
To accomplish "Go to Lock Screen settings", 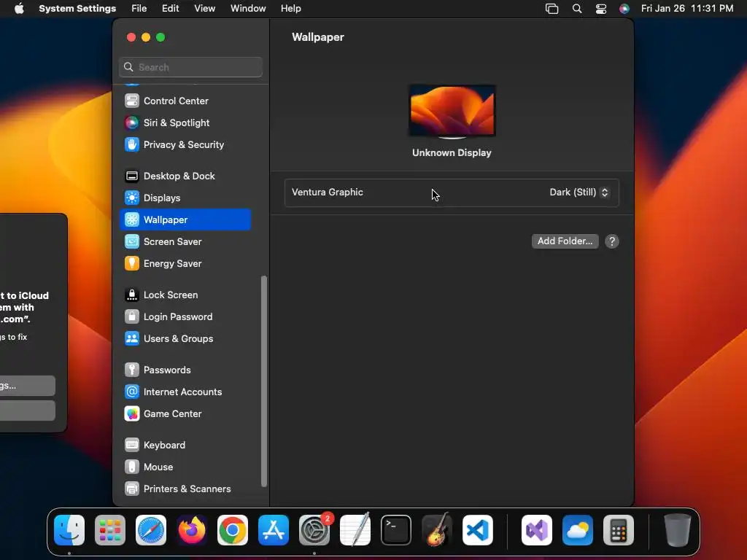I will click(x=185, y=295).
